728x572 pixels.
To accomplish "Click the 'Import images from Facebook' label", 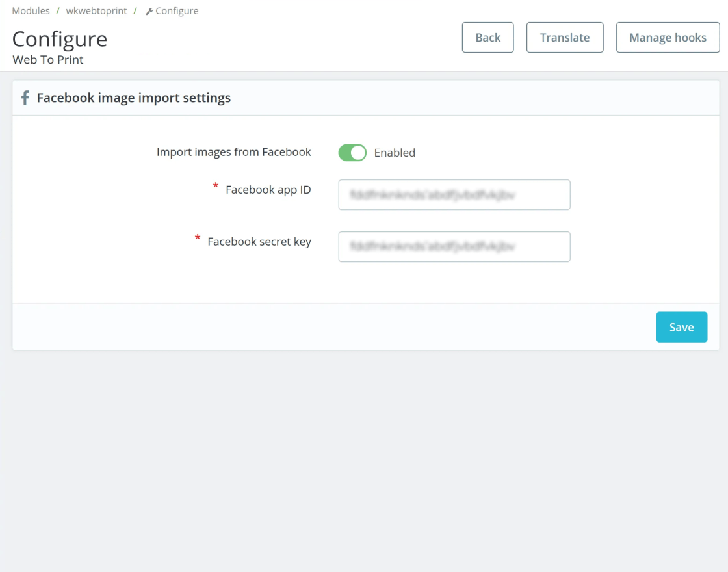I will pyautogui.click(x=233, y=152).
